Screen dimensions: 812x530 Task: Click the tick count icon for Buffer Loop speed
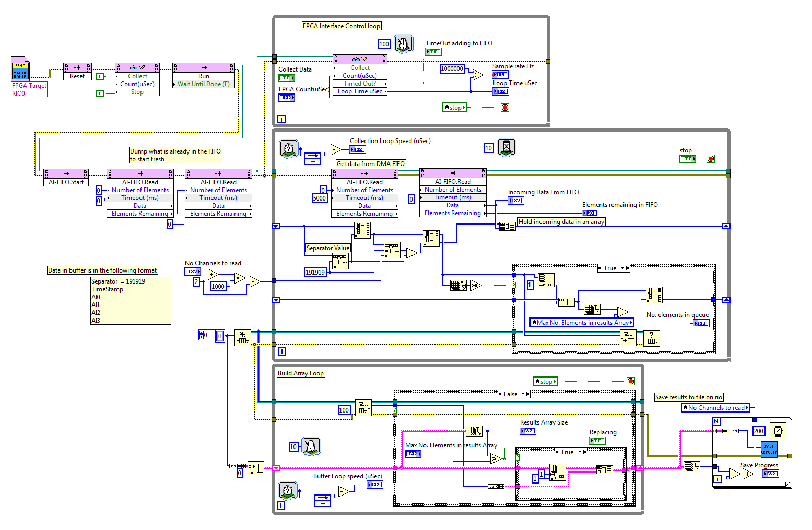(x=288, y=491)
